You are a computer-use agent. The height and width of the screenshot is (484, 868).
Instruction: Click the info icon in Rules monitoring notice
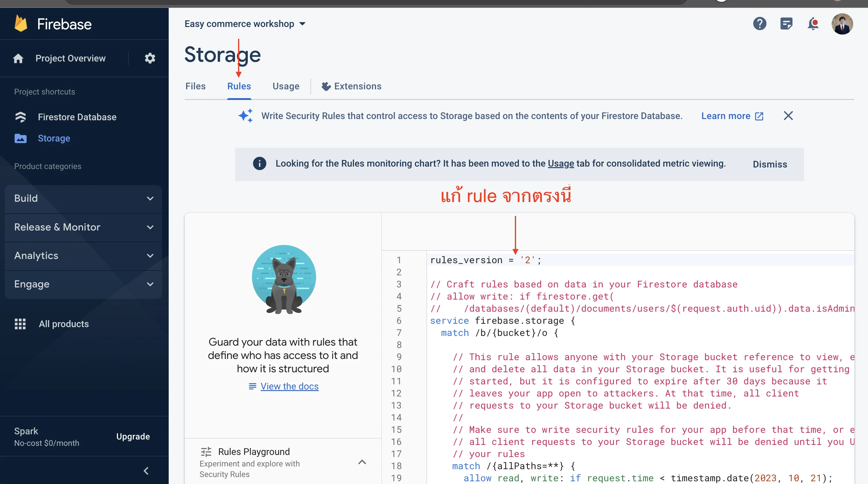(x=260, y=164)
